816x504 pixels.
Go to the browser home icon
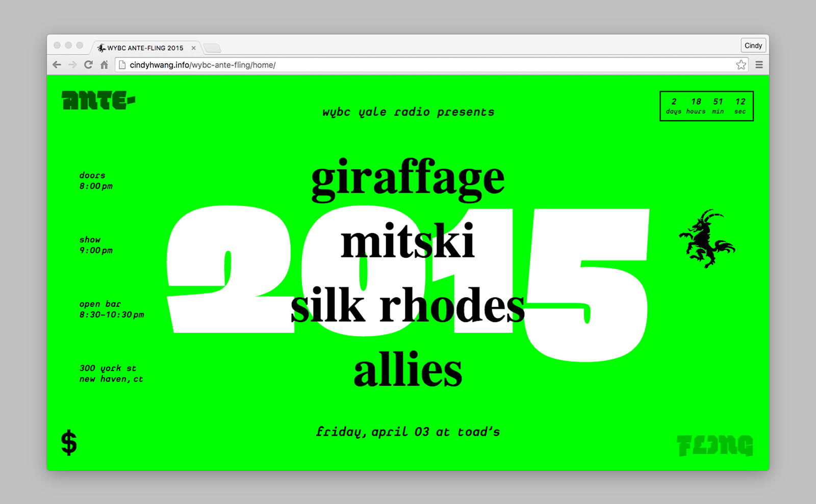tap(104, 65)
